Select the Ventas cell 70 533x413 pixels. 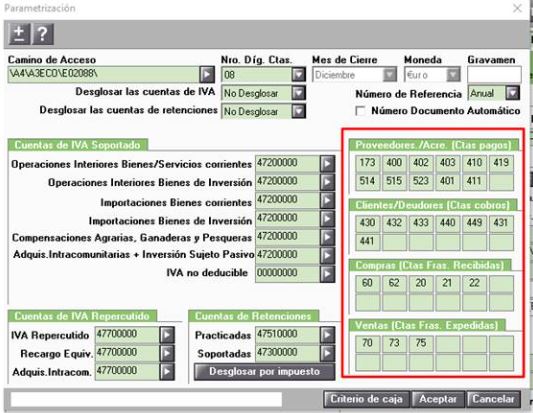pos(367,344)
